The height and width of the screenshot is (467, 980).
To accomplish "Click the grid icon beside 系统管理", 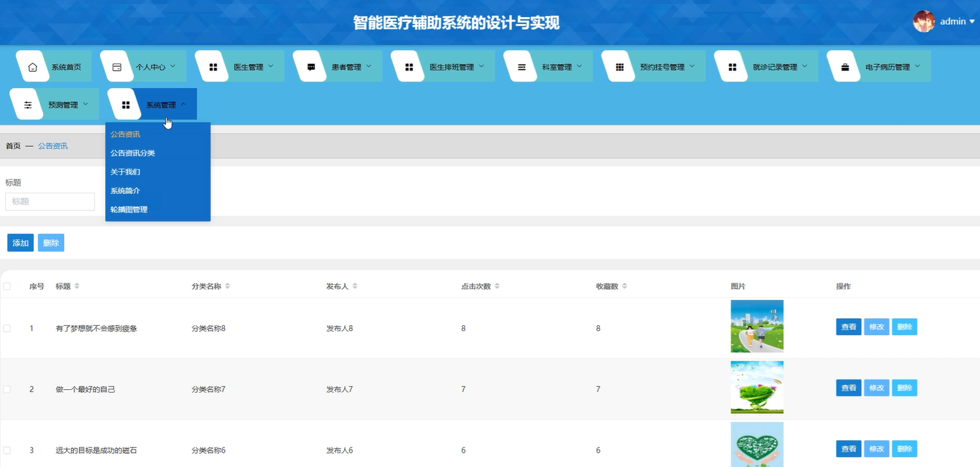I will click(126, 105).
